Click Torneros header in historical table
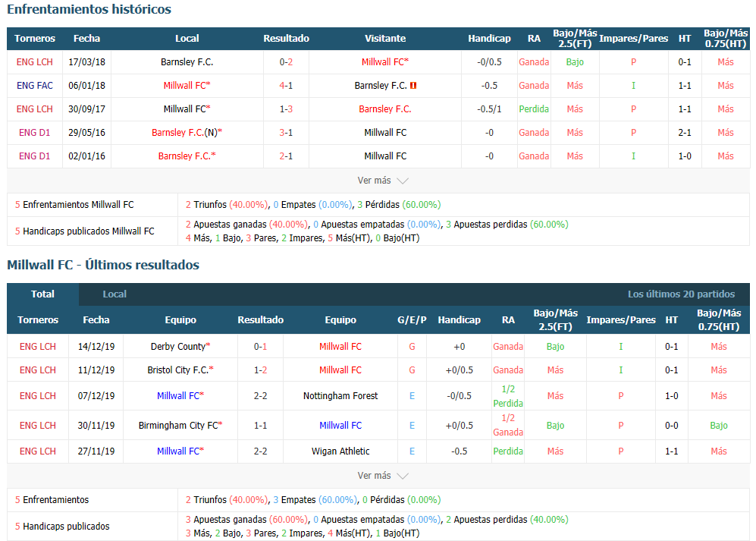Screen dimensions: 756x541 (35, 39)
